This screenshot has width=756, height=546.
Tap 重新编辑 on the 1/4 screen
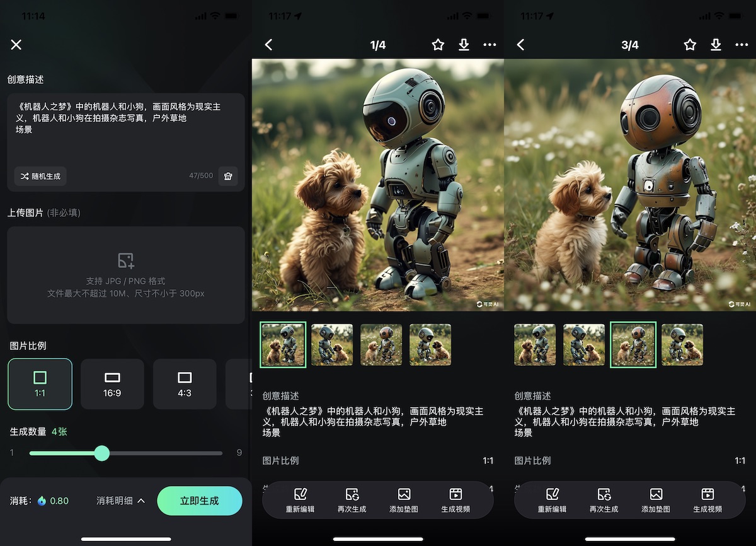click(300, 500)
